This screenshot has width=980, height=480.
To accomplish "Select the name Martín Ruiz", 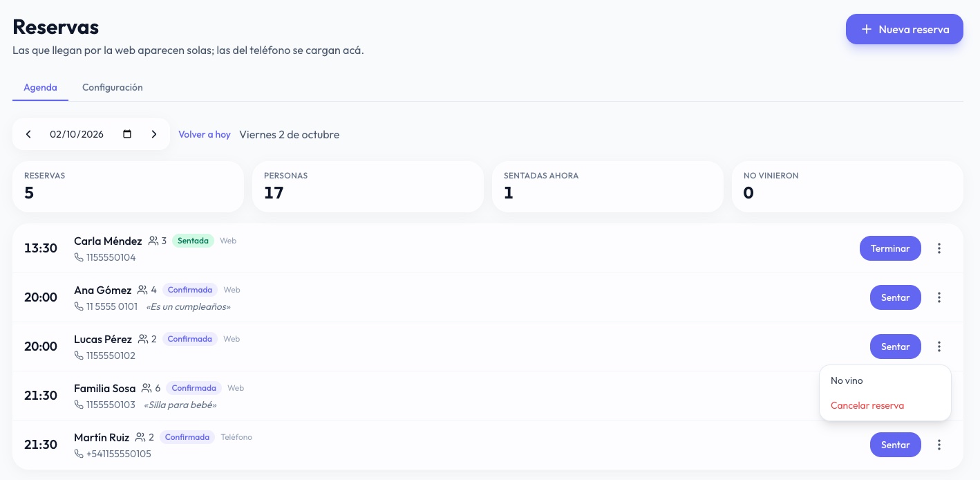I will click(x=102, y=437).
